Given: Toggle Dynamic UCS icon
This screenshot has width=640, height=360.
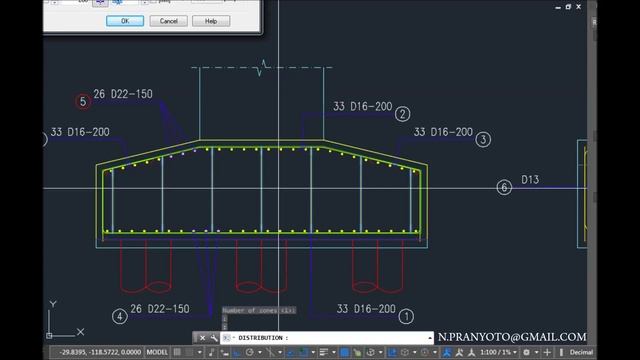Looking at the screenshot, I should point(392,352).
